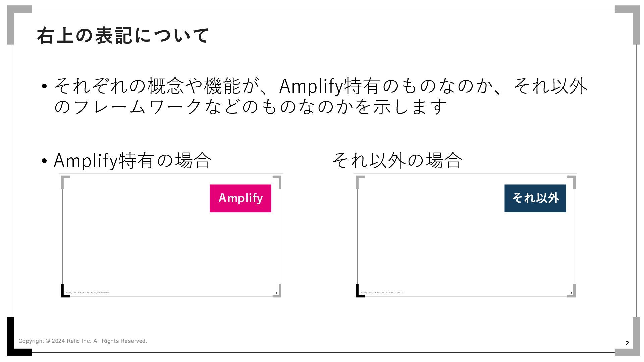The image size is (644, 362).
Task: Click the tiny copyright text in left thumbnail
Action: [x=87, y=292]
